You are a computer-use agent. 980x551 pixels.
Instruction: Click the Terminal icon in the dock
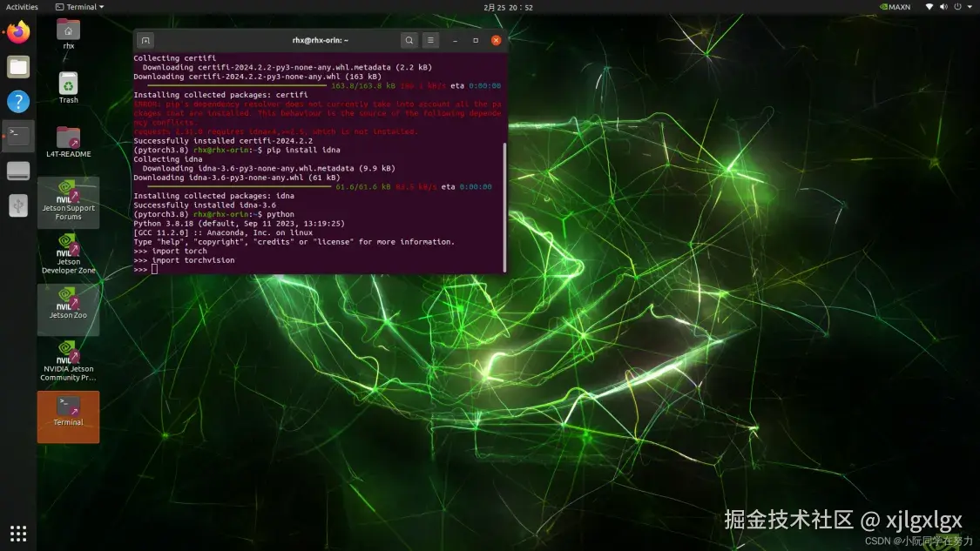tap(18, 136)
